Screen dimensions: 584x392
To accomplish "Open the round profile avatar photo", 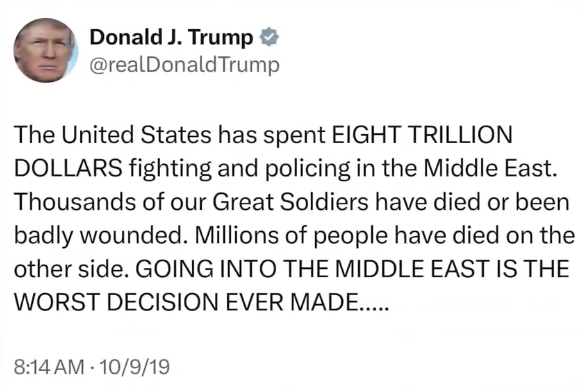I will tap(46, 50).
